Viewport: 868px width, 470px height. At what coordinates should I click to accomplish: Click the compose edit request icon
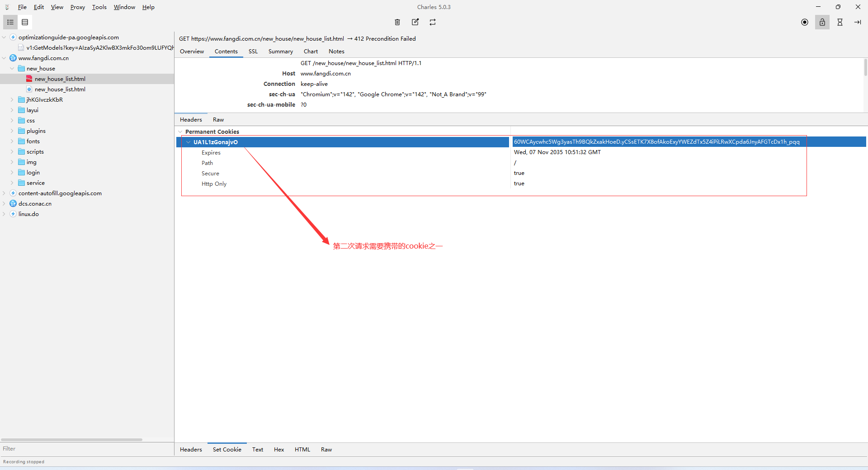pyautogui.click(x=415, y=22)
